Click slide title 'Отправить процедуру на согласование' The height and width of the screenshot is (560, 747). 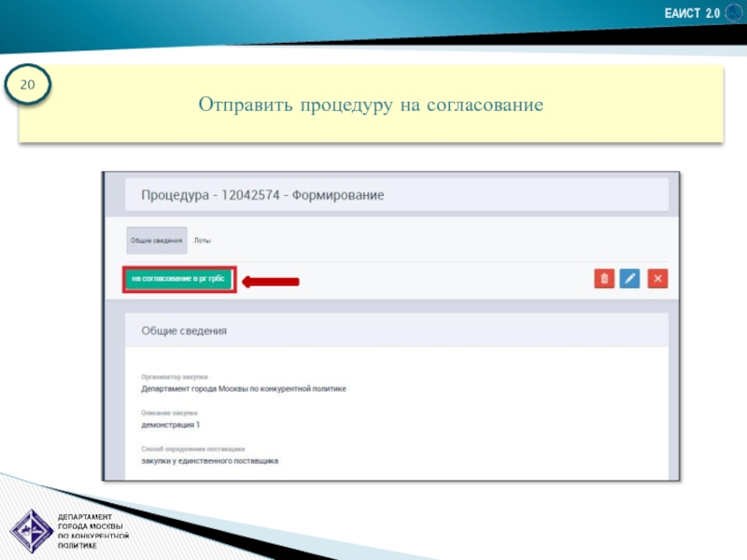pos(371,105)
